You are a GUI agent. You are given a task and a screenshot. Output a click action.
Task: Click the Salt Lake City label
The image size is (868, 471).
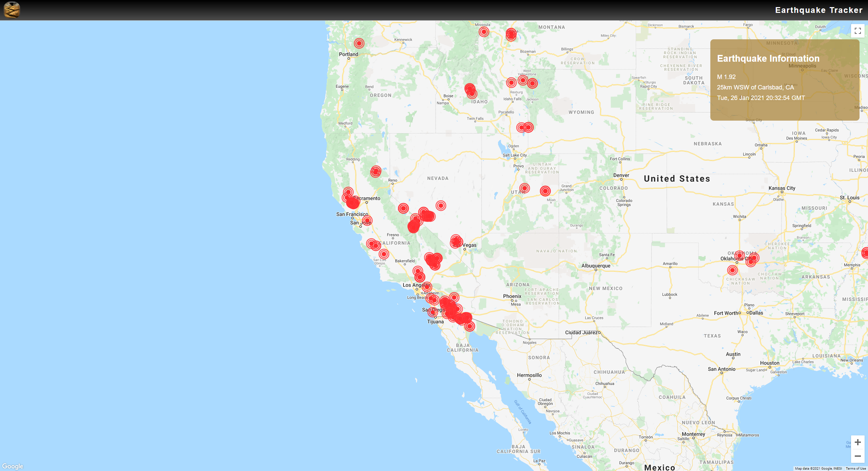point(515,155)
